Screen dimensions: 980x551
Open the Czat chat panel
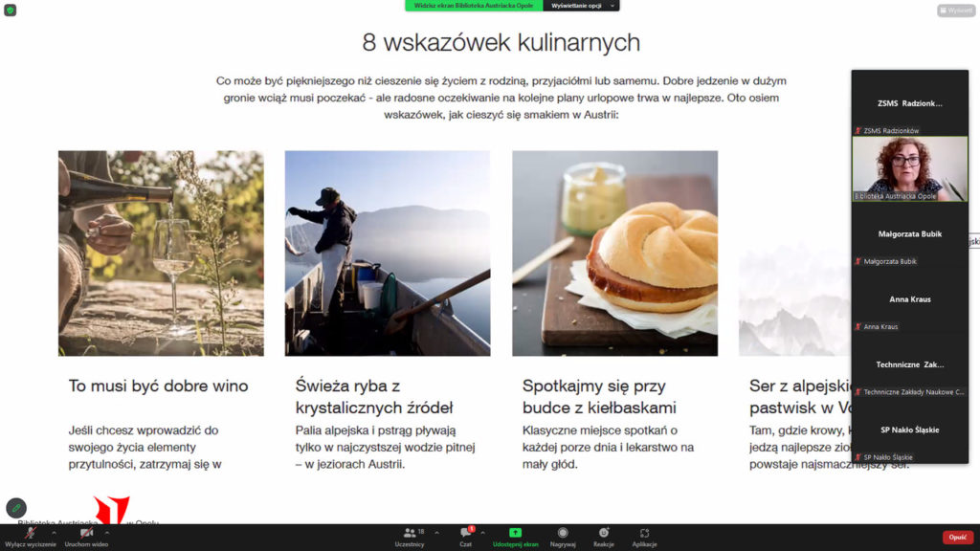tap(465, 536)
